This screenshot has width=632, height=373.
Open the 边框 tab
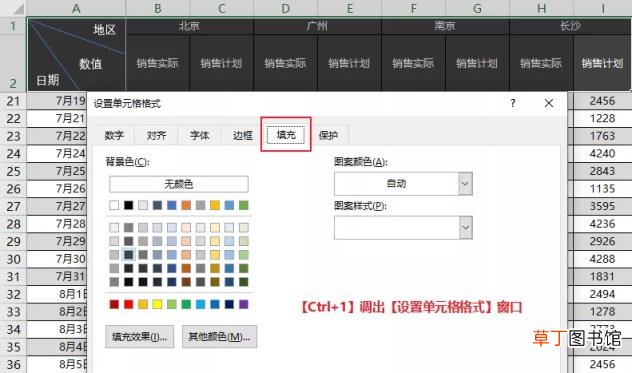242,135
